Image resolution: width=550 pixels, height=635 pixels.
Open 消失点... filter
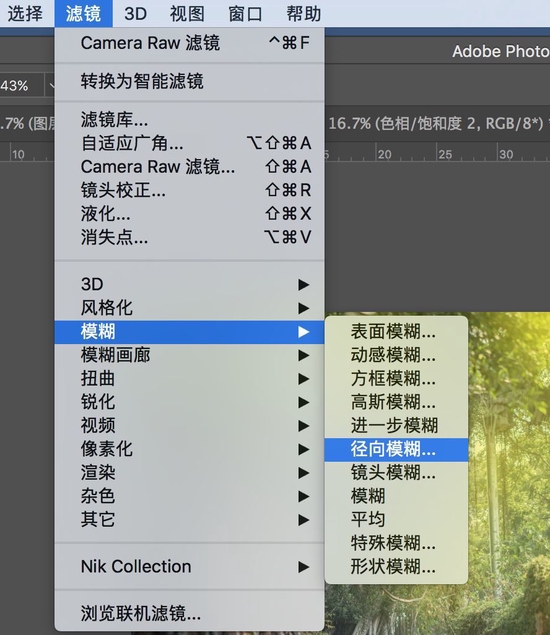189,237
